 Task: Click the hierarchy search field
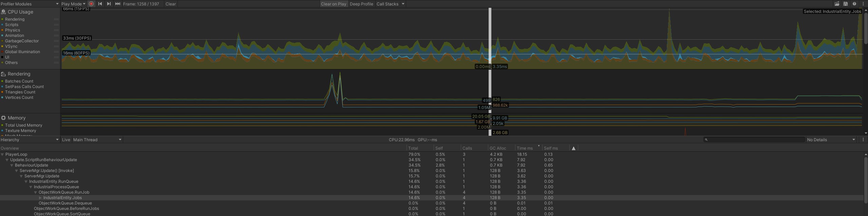point(754,139)
